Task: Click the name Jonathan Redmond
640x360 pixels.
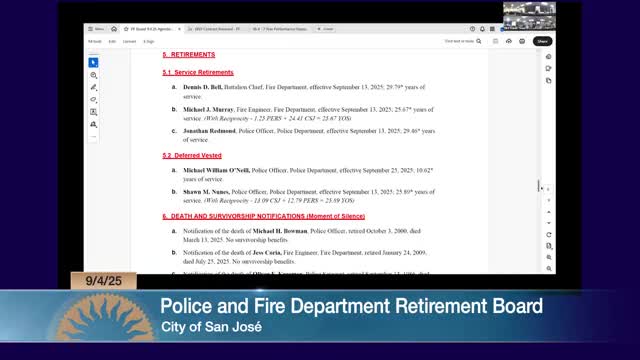Action: tap(209, 131)
